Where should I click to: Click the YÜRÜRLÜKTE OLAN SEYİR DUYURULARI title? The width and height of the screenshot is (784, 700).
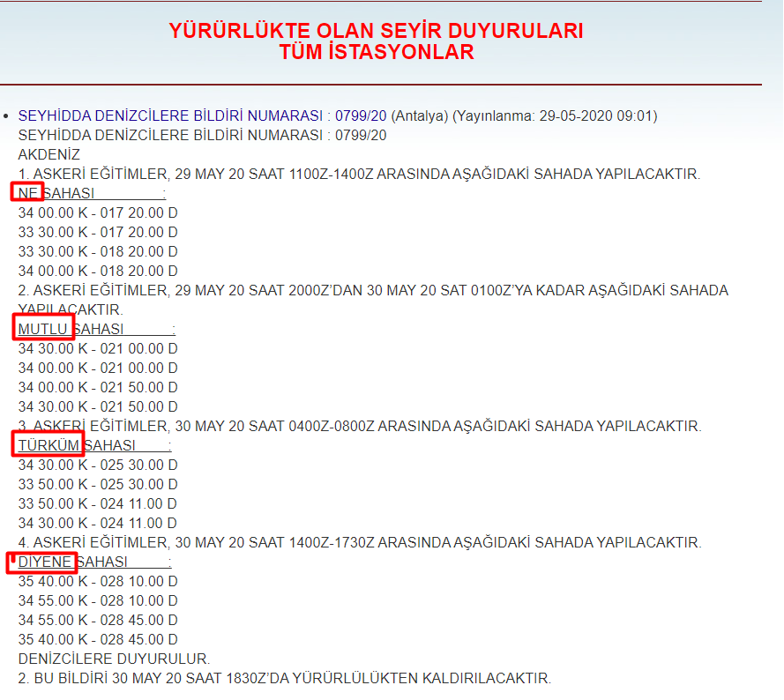[x=376, y=31]
